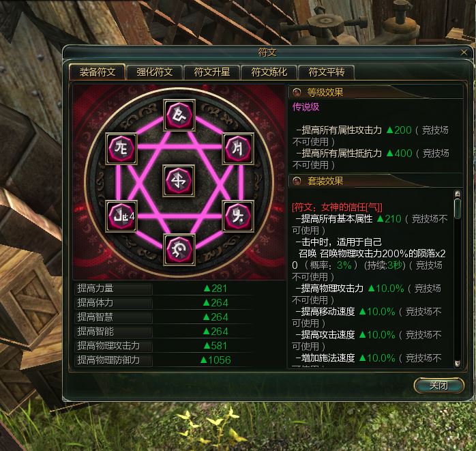Select the center rune slot icon
The height and width of the screenshot is (451, 476).
tap(179, 181)
